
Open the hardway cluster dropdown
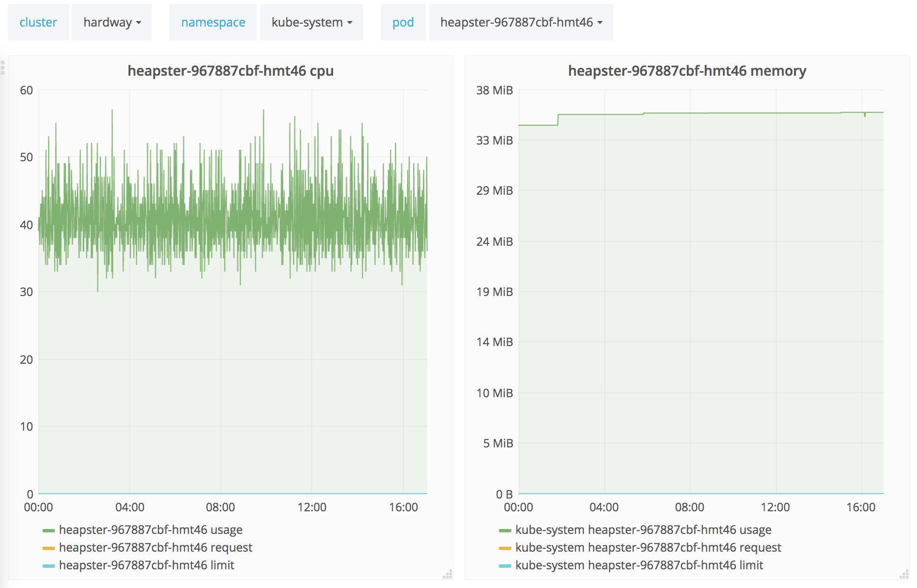pyautogui.click(x=112, y=23)
